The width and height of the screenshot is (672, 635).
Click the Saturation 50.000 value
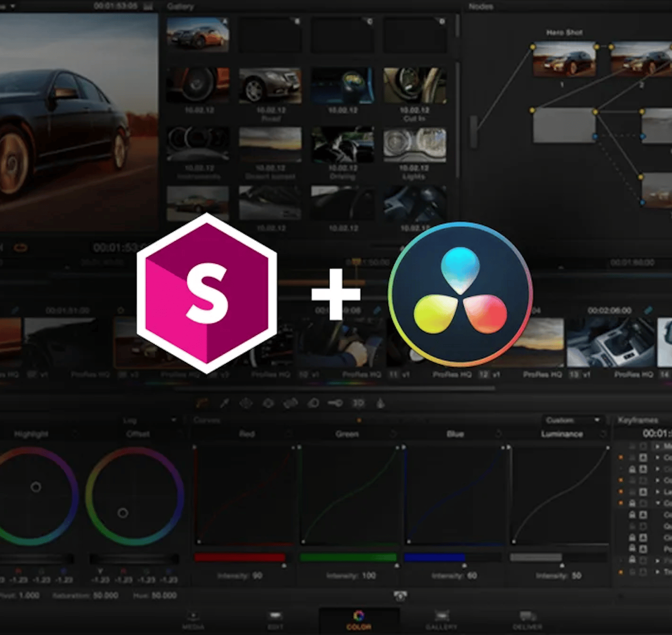pos(105,596)
